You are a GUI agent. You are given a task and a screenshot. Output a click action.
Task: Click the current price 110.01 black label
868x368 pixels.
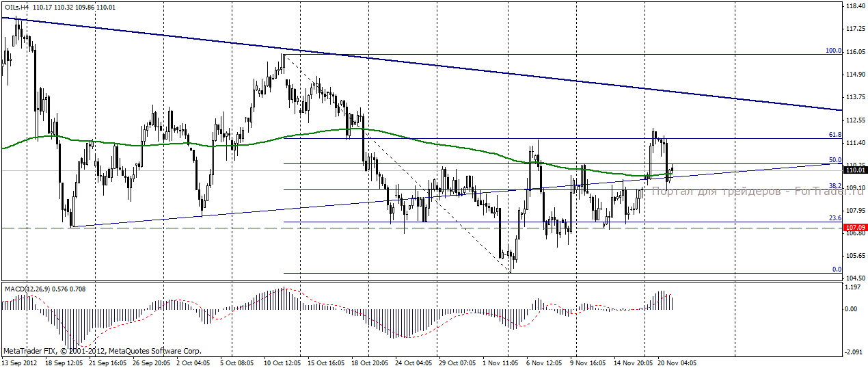[855, 170]
